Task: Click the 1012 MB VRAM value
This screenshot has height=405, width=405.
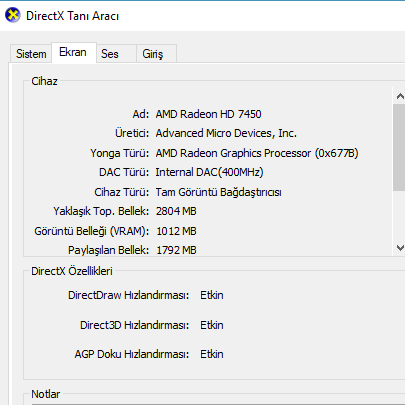Action: coord(176,231)
